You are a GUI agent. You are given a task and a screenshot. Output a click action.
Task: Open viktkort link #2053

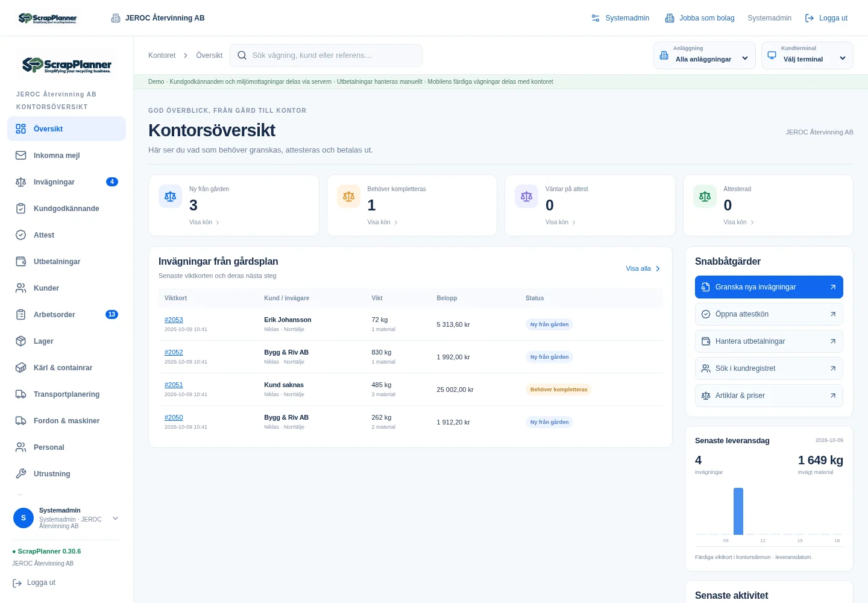click(174, 320)
